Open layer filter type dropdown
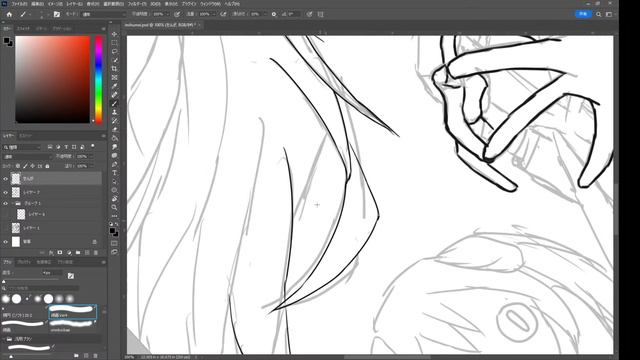This screenshot has height=360, width=640. [22, 147]
